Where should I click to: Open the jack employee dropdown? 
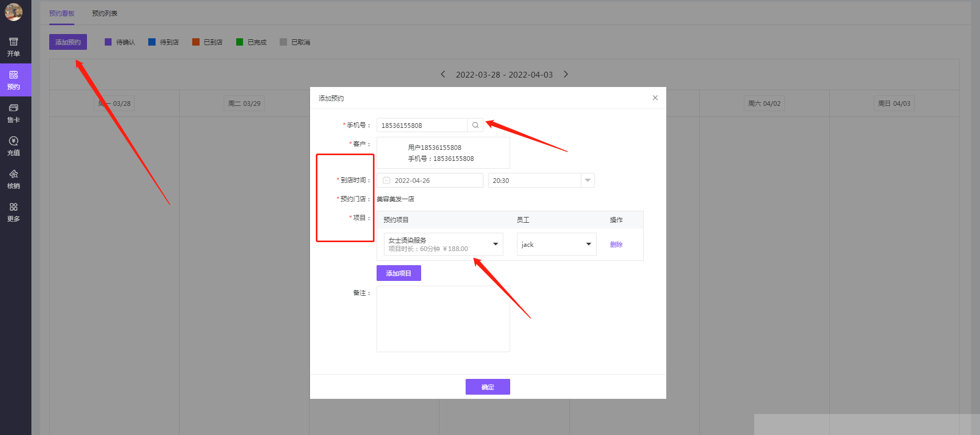(x=556, y=244)
